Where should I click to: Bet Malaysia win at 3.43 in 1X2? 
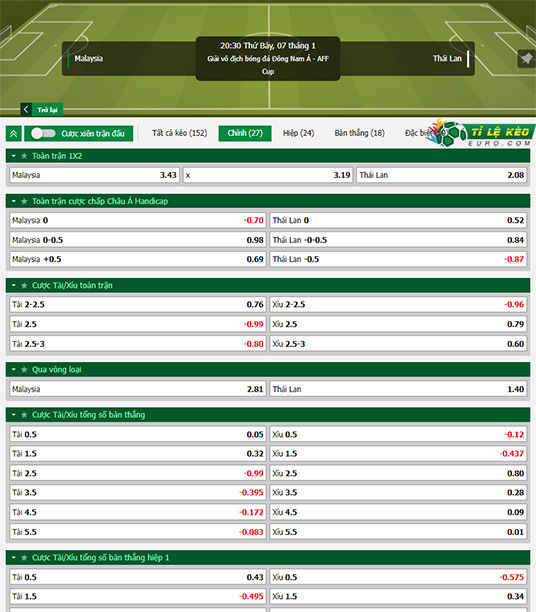click(94, 175)
